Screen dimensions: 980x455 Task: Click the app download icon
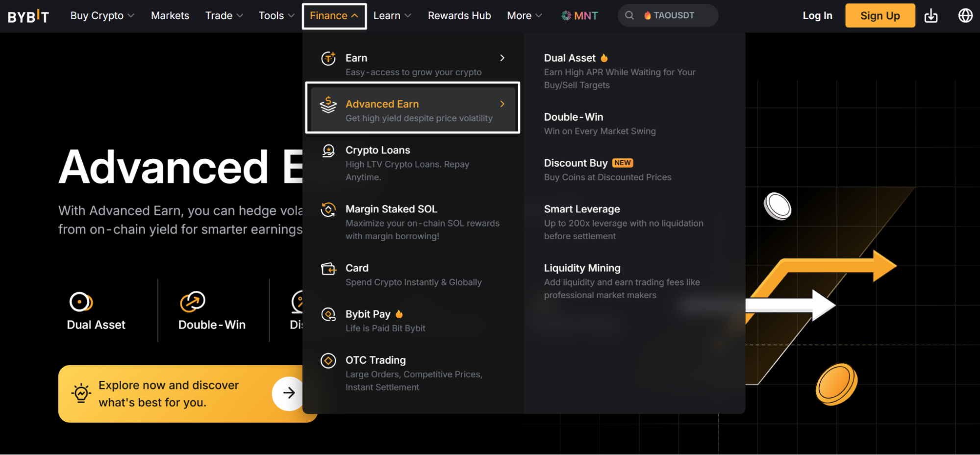click(x=930, y=16)
